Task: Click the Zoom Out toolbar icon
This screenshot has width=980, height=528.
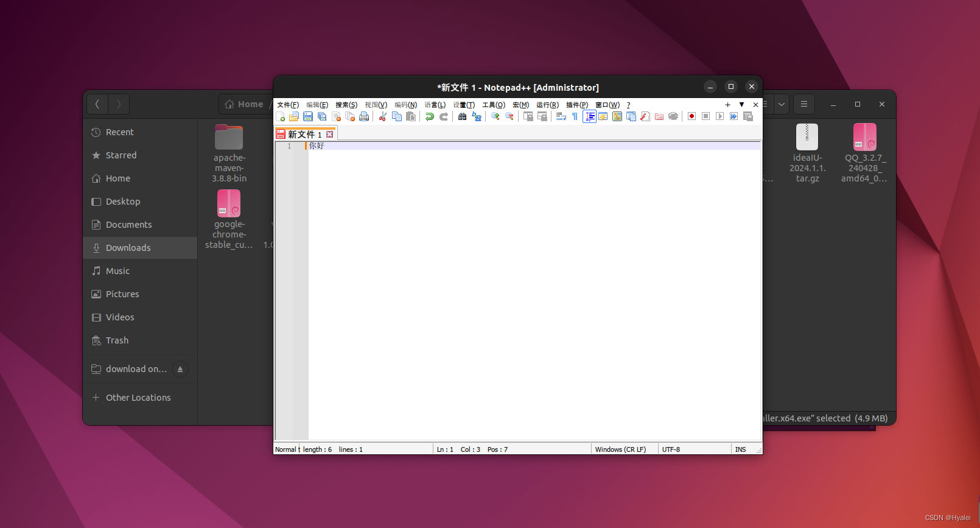Action: tap(509, 116)
